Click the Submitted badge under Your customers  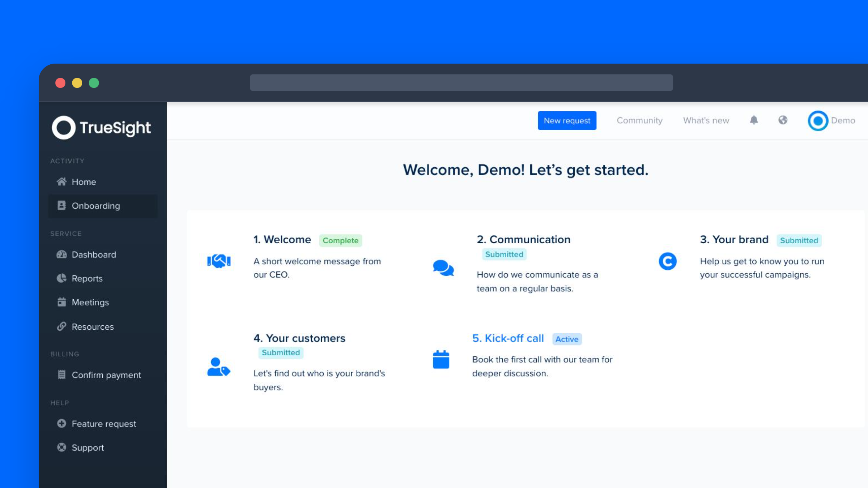281,352
